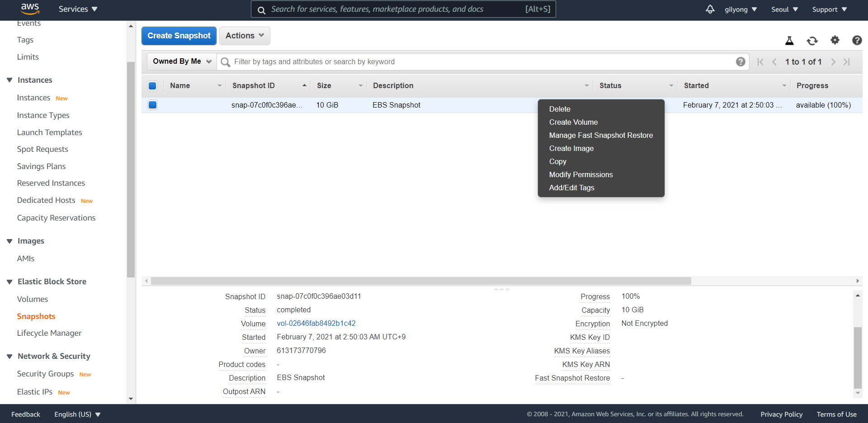Click the AWS logo home icon
868x423 pixels.
[30, 9]
